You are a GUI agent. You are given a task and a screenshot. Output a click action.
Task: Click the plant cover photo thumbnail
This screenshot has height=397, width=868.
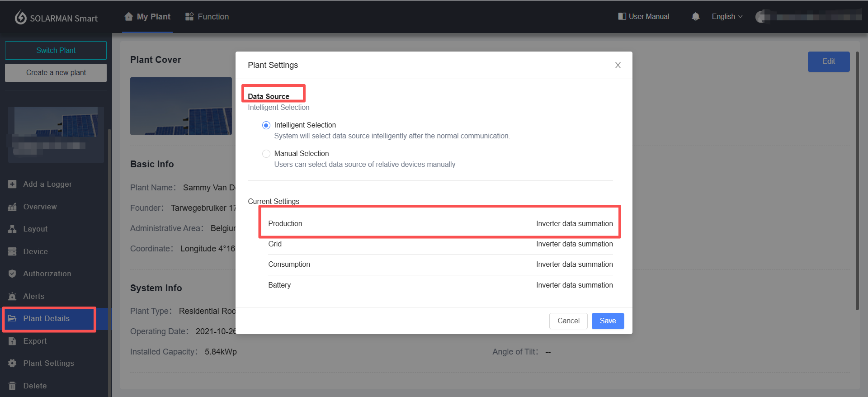pyautogui.click(x=181, y=106)
